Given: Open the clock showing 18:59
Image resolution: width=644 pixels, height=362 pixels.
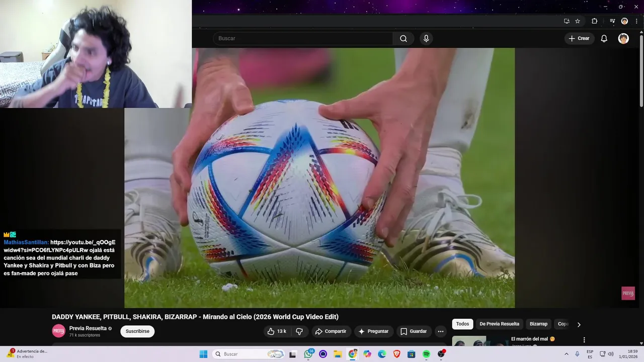Looking at the screenshot, I should (628, 354).
